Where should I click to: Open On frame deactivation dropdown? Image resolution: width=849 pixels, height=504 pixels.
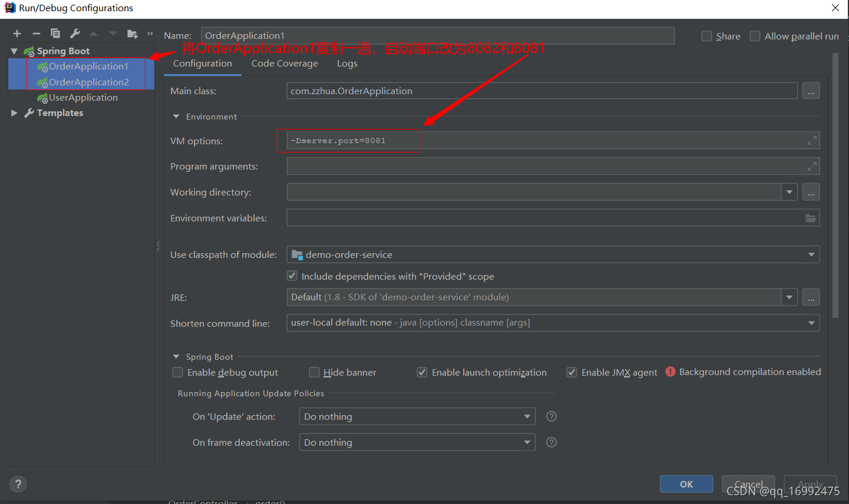(x=527, y=442)
